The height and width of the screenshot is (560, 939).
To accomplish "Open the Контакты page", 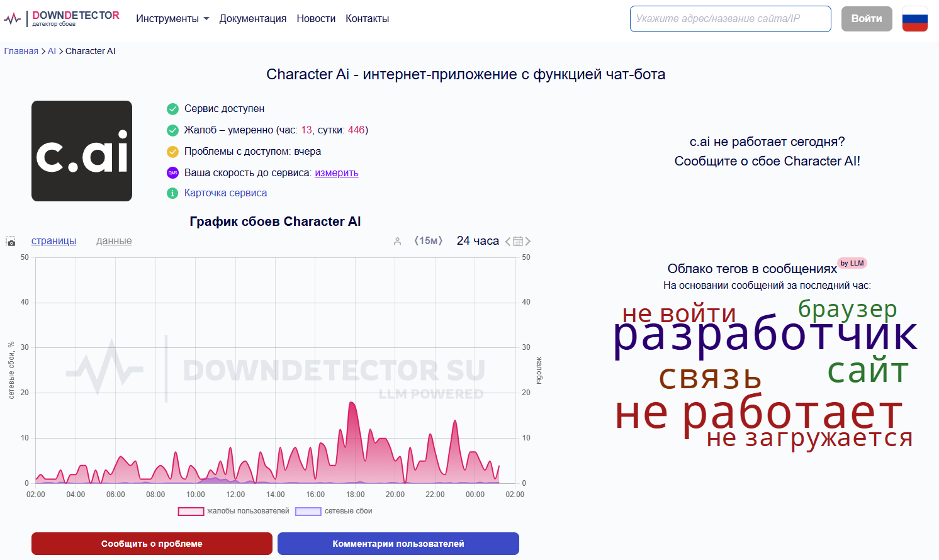I will pyautogui.click(x=367, y=19).
